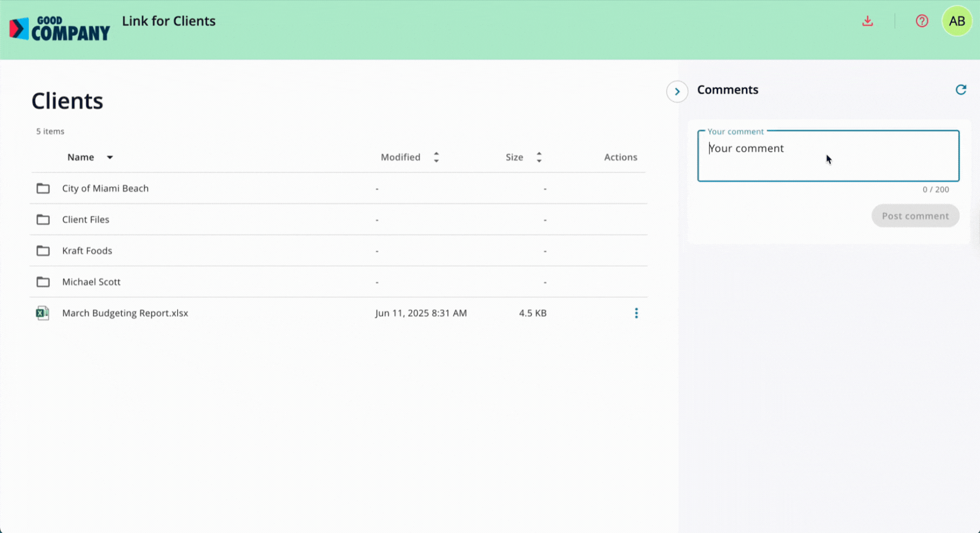The width and height of the screenshot is (980, 533).
Task: Open the account menu from the AB avatar
Action: tap(957, 21)
